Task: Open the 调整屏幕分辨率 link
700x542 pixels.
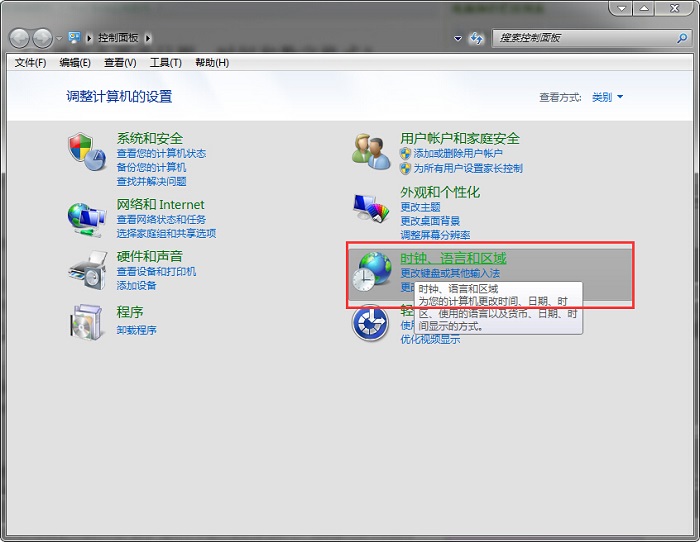Action: (x=435, y=235)
